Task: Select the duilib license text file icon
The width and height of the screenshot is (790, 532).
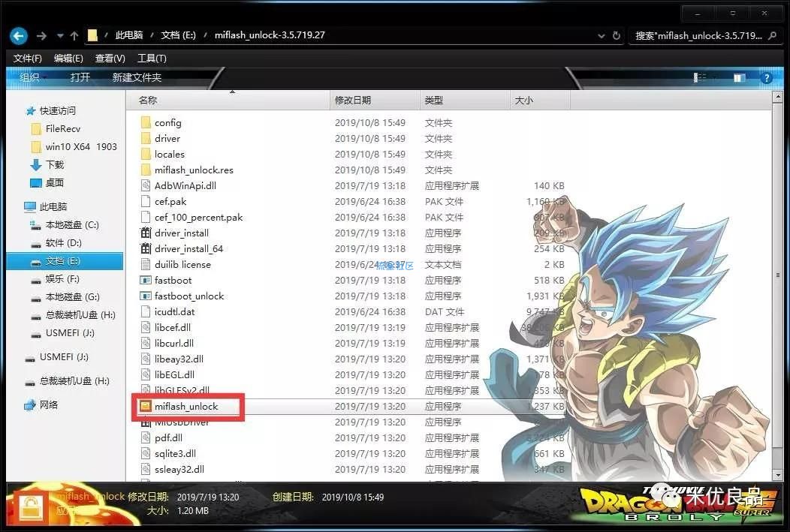Action: tap(146, 264)
